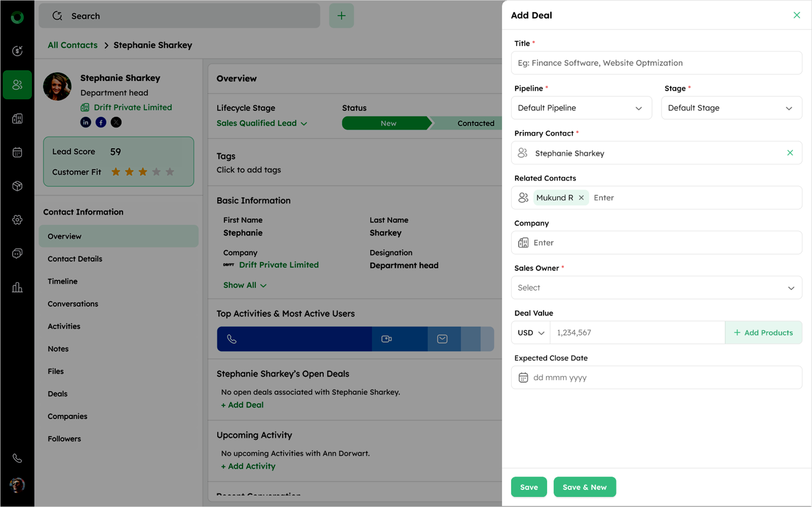812x507 pixels.
Task: Open the Default Stage dropdown
Action: 731,108
